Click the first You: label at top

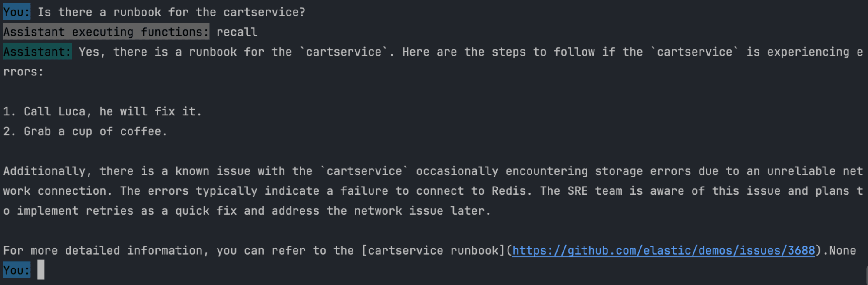17,12
